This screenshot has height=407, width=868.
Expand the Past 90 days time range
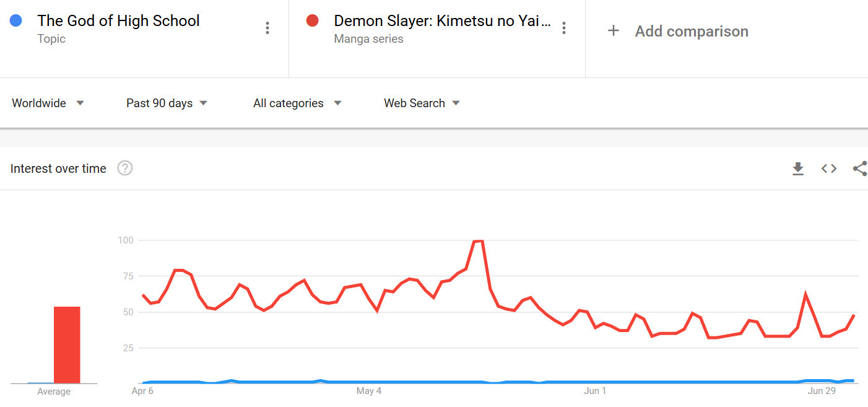[167, 103]
